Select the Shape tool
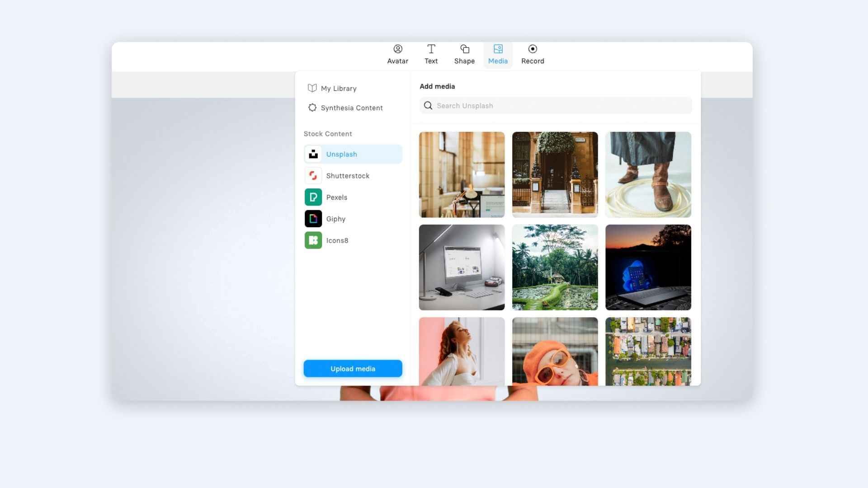 point(464,54)
